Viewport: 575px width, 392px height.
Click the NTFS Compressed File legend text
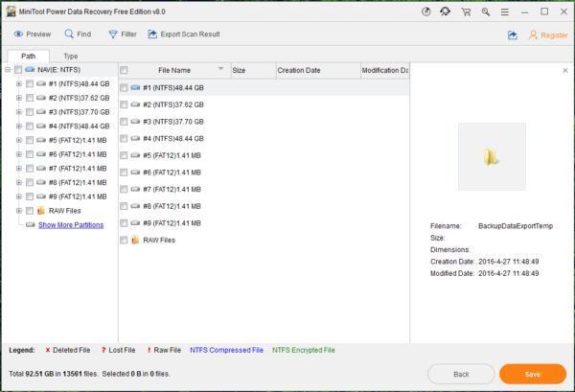(226, 350)
